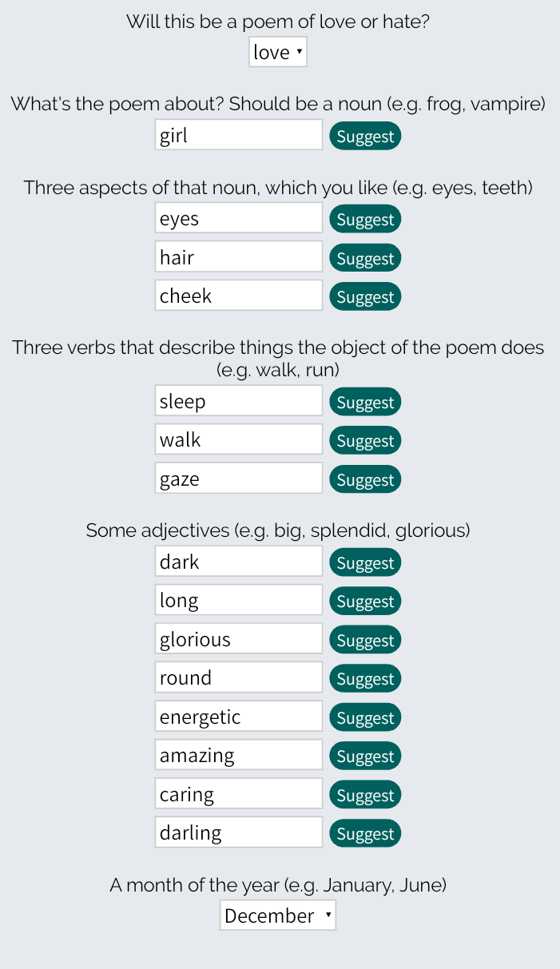Click the 'amazing' adjective input
Viewport: 560px width, 969px height.
[x=238, y=755]
